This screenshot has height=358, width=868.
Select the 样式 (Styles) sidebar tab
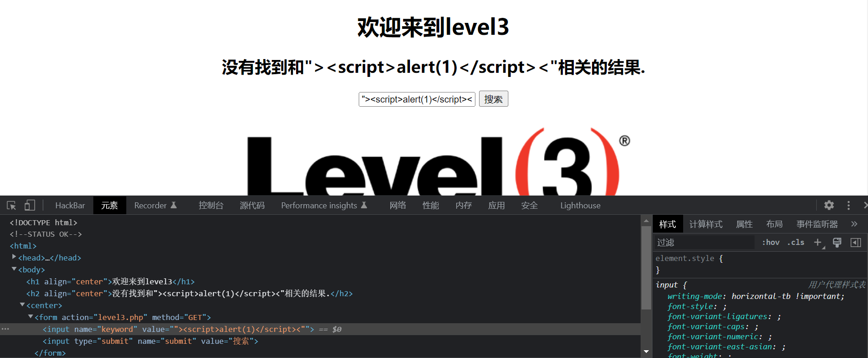[668, 224]
